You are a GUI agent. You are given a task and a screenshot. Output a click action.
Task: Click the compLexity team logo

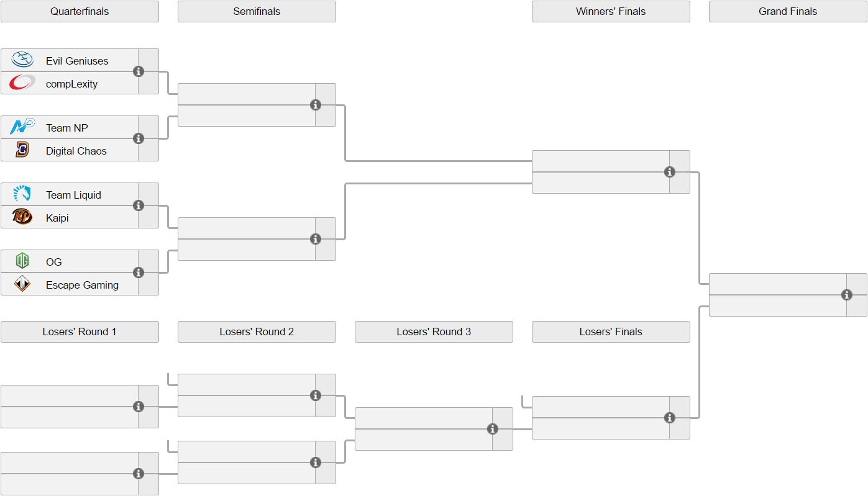point(22,83)
